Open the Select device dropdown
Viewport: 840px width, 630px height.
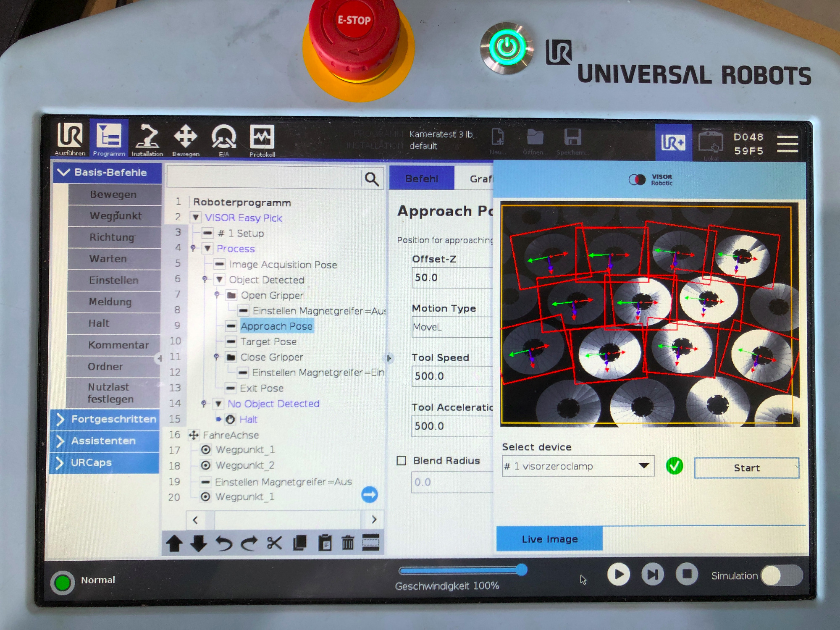(x=578, y=466)
